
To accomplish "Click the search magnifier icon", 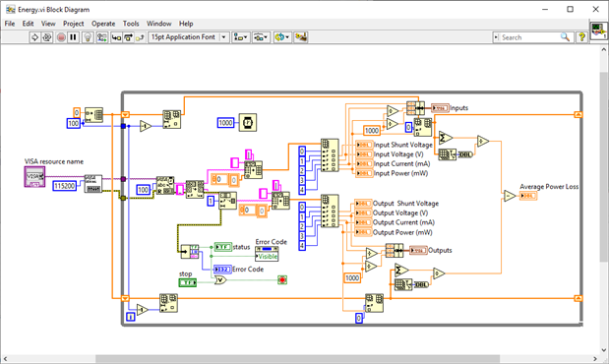I will tap(565, 37).
